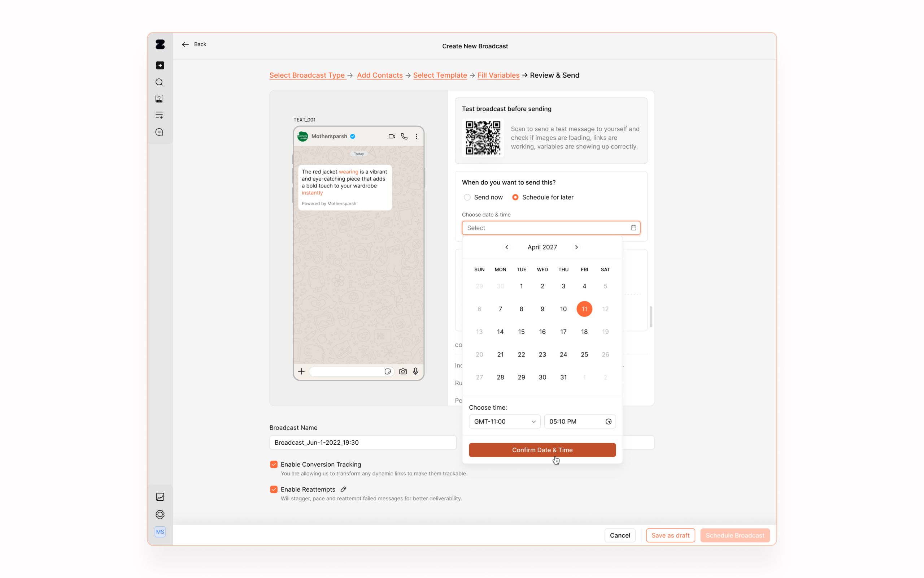This screenshot has height=578, width=924.
Task: Open the search icon in the sidebar
Action: point(159,82)
